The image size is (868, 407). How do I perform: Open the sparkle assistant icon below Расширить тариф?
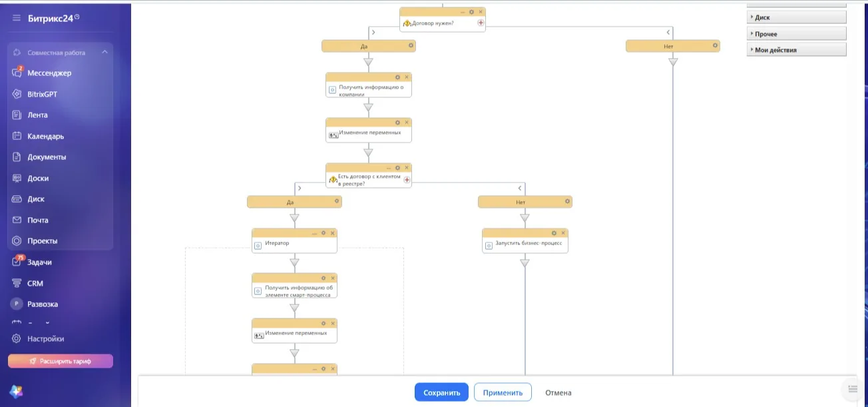pyautogui.click(x=17, y=391)
